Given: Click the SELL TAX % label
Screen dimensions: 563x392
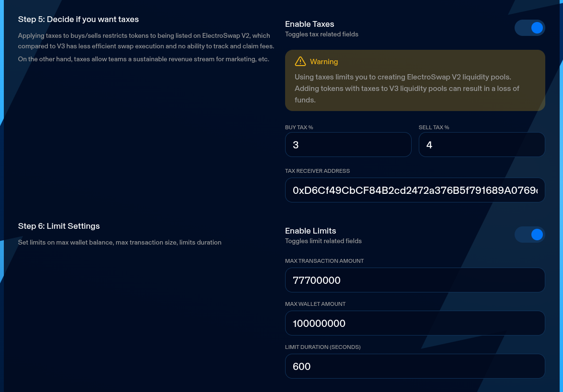Looking at the screenshot, I should click(x=434, y=127).
